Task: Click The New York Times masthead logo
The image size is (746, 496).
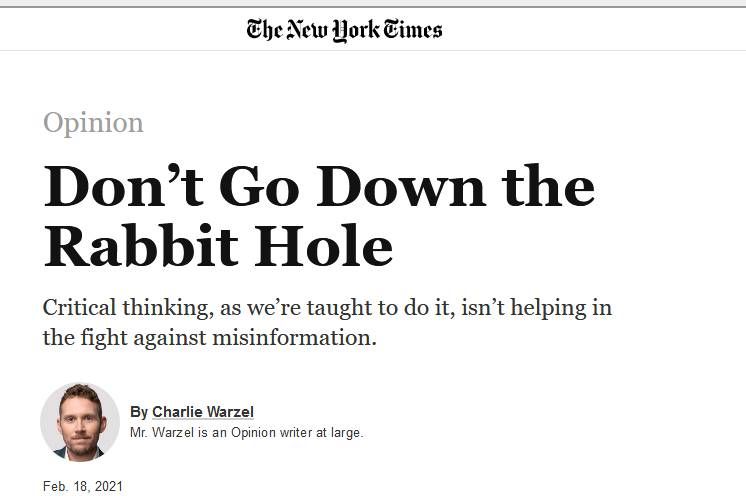Action: click(344, 30)
